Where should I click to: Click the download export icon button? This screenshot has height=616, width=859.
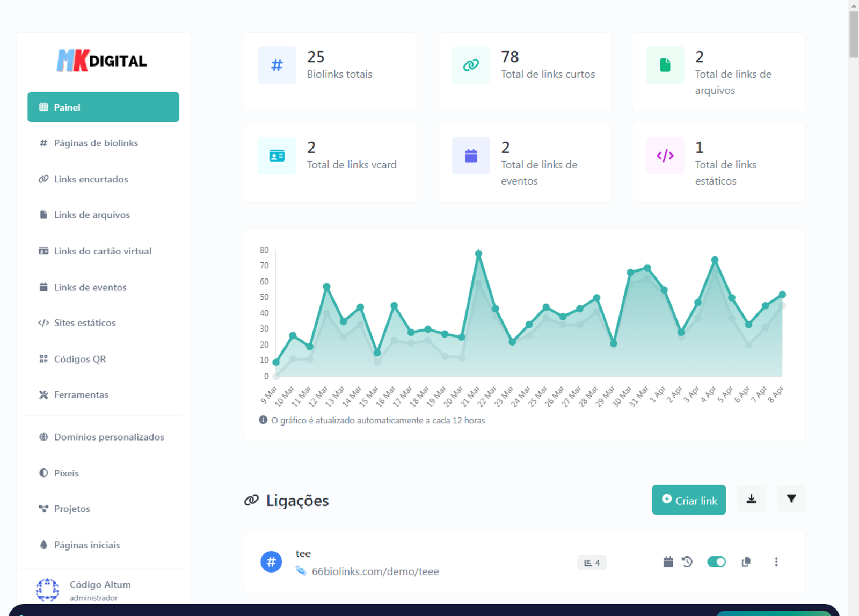[751, 499]
